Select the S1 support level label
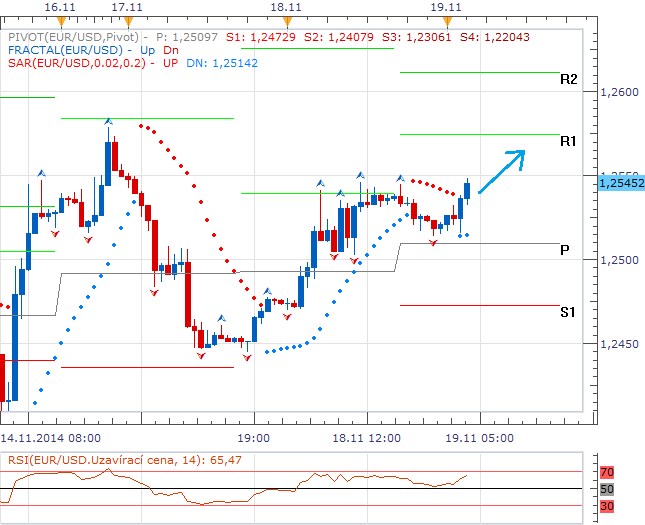 tap(567, 312)
